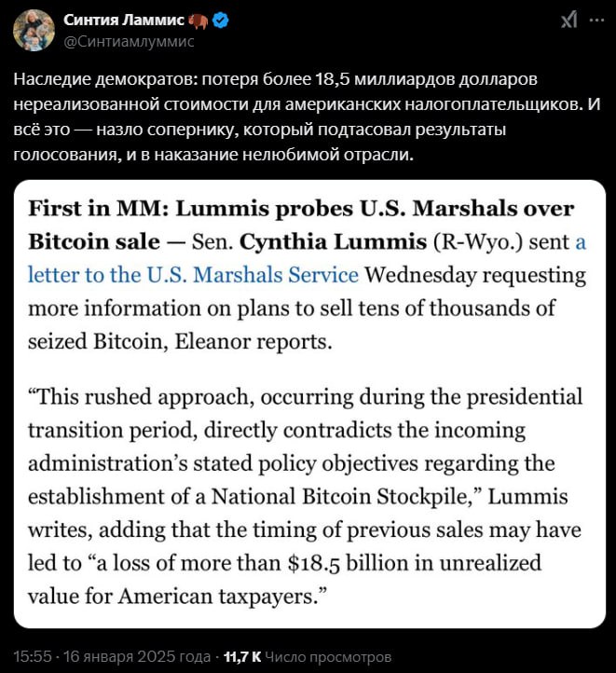
Task: Open the three-dots more options menu
Action: tap(596, 20)
